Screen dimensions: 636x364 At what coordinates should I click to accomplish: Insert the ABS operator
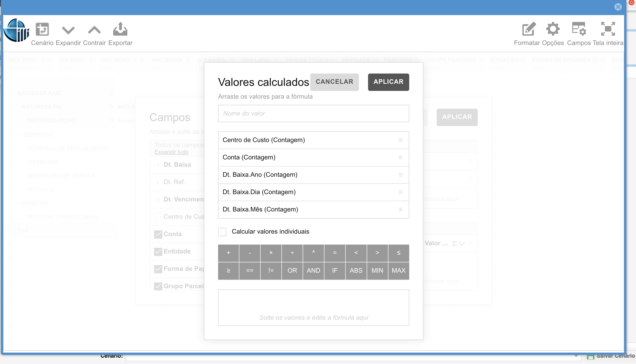(356, 271)
